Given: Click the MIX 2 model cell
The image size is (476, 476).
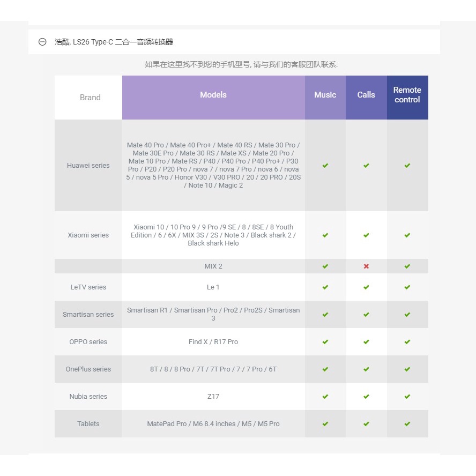Looking at the screenshot, I should click(213, 266).
